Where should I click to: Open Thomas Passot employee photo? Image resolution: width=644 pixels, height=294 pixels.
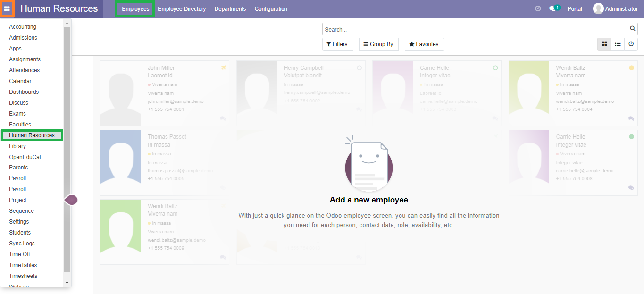121,163
